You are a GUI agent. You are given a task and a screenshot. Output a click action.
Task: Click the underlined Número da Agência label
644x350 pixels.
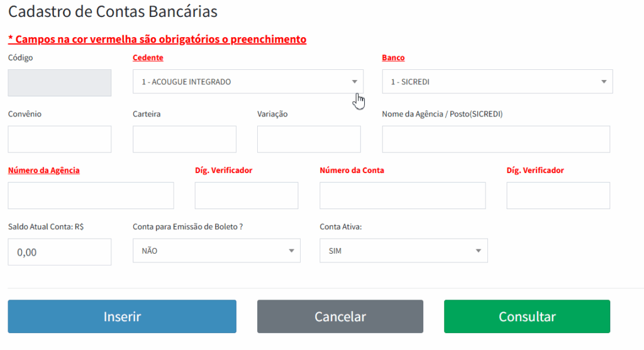pyautogui.click(x=44, y=171)
